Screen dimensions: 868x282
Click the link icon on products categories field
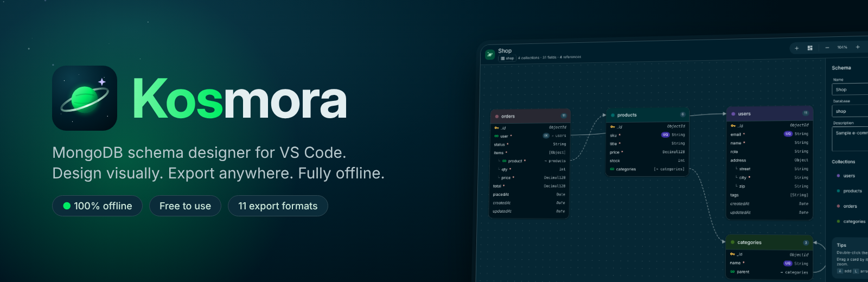coord(612,169)
